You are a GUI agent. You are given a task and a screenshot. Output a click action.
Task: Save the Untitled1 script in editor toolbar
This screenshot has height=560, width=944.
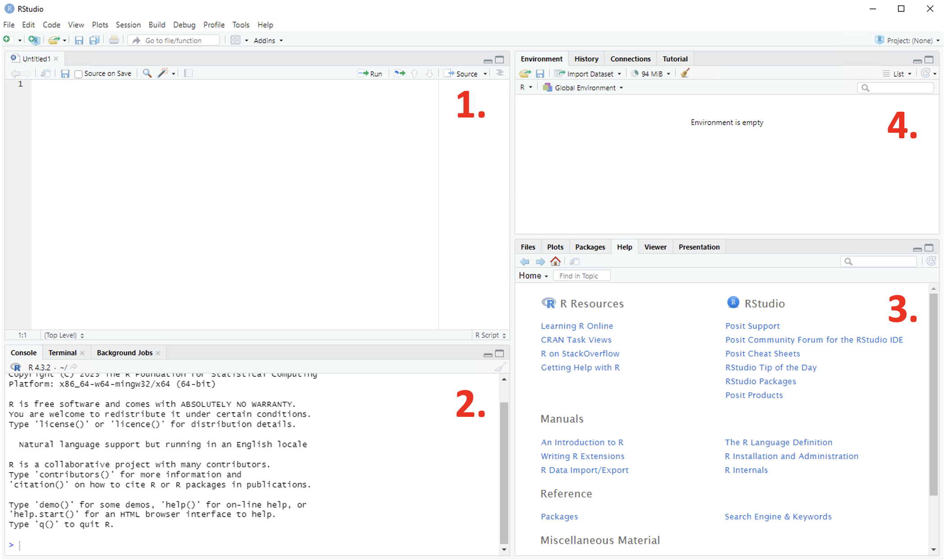(65, 73)
